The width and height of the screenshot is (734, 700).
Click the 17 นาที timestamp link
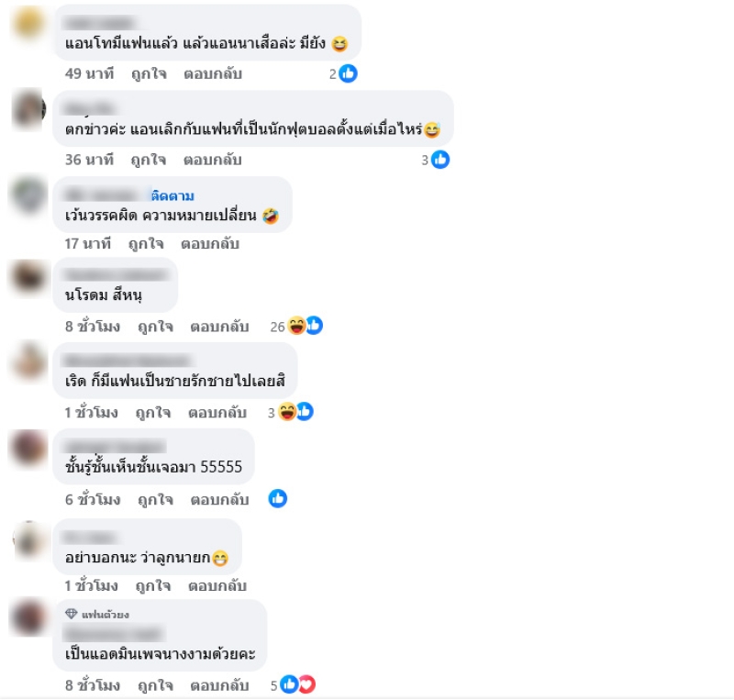(88, 244)
